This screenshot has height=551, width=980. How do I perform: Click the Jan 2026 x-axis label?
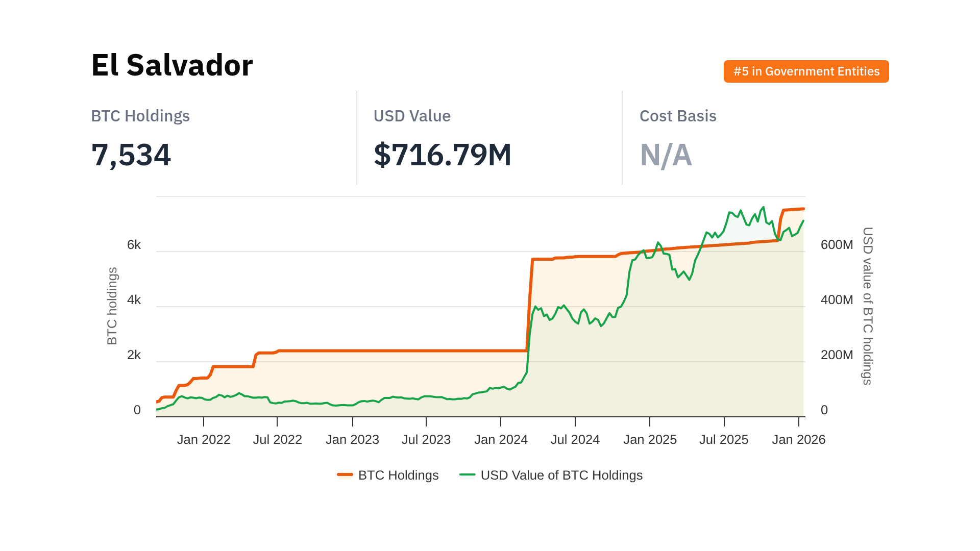(798, 439)
